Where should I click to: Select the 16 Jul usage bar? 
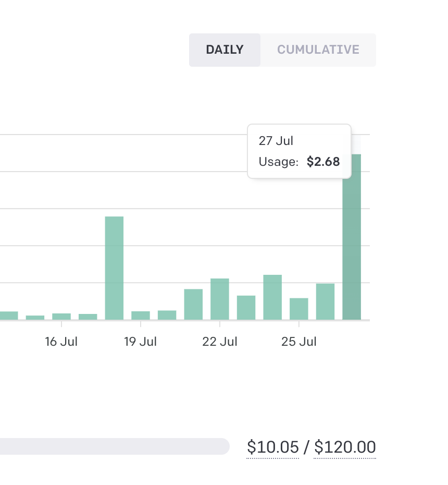pos(61,317)
